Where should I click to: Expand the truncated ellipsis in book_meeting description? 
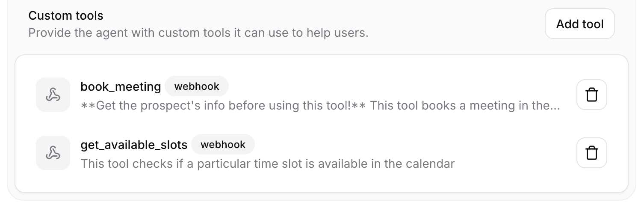554,106
